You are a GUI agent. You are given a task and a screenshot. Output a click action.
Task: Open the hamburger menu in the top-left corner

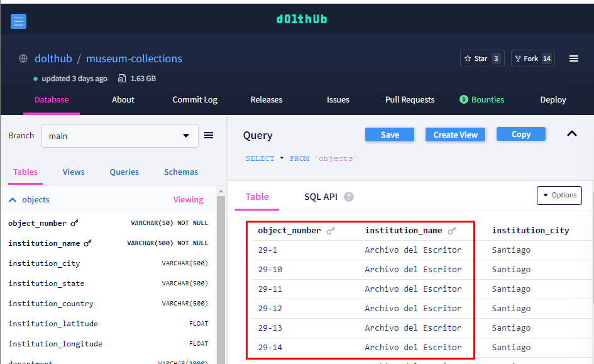coord(18,21)
